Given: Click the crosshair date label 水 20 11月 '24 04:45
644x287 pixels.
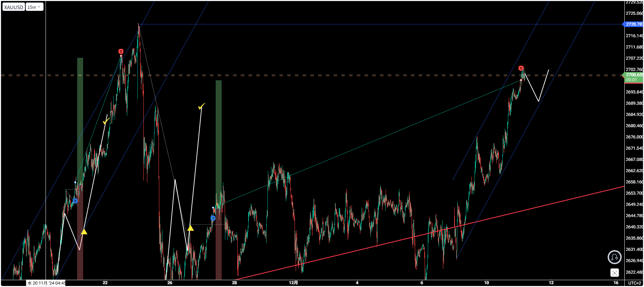Looking at the screenshot, I should (46, 283).
